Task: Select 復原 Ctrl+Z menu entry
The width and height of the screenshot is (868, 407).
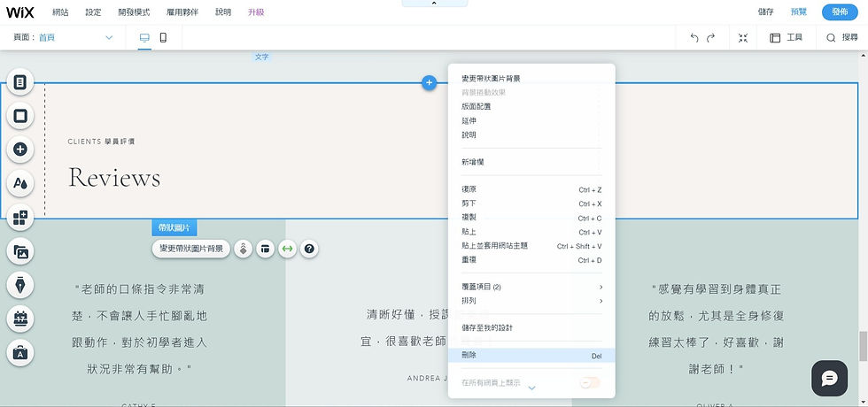Action: click(531, 189)
